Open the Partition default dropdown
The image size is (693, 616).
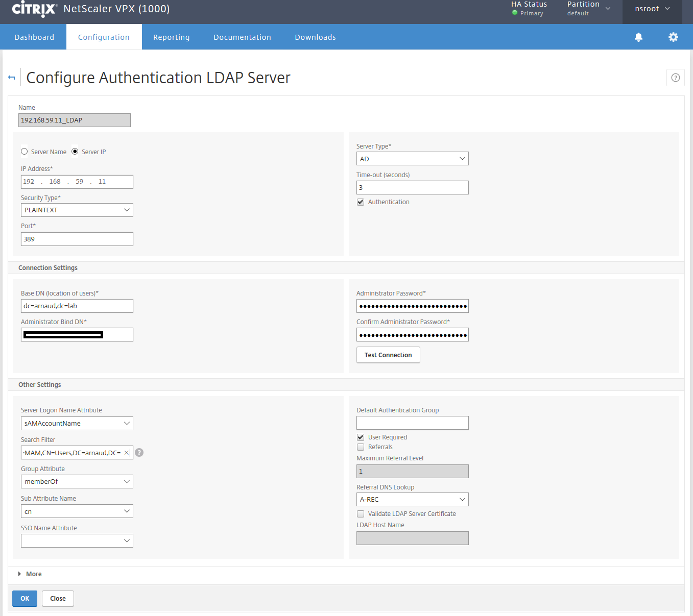tap(589, 9)
